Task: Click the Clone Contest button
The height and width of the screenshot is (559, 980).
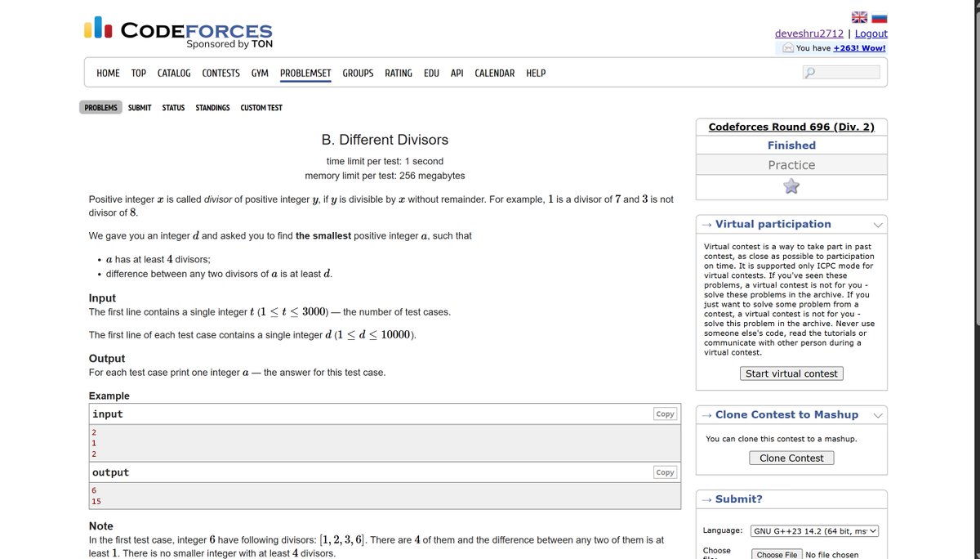Action: [791, 458]
